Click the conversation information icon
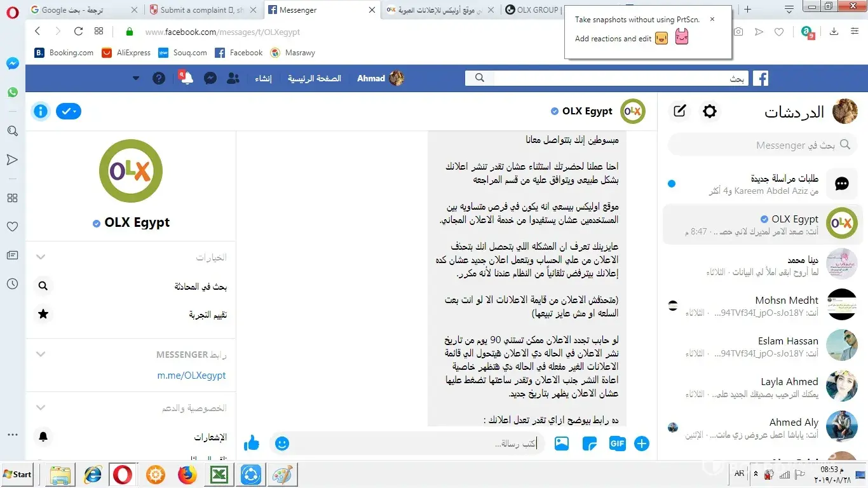868x488 pixels. pyautogui.click(x=41, y=111)
